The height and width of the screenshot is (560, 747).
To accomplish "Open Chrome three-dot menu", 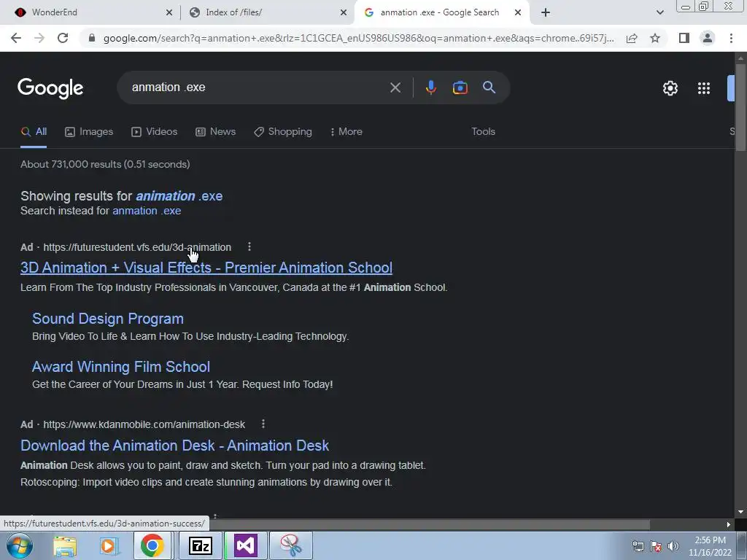I will [731, 38].
